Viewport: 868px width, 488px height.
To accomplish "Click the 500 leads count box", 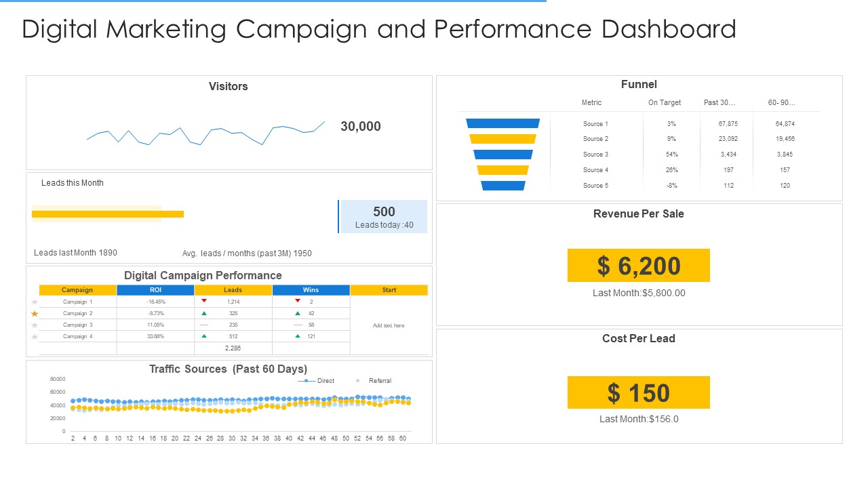I will [x=383, y=216].
